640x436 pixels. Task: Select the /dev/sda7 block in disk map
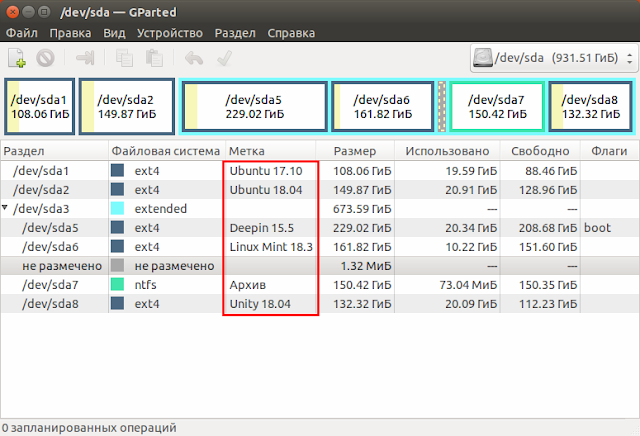click(497, 107)
